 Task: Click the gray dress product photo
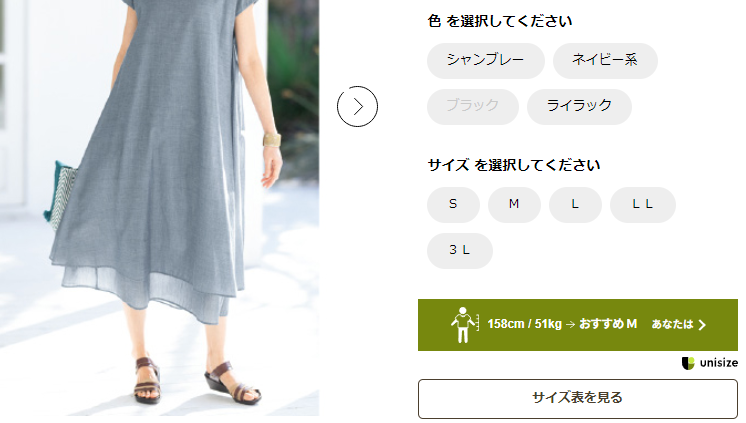159,208
